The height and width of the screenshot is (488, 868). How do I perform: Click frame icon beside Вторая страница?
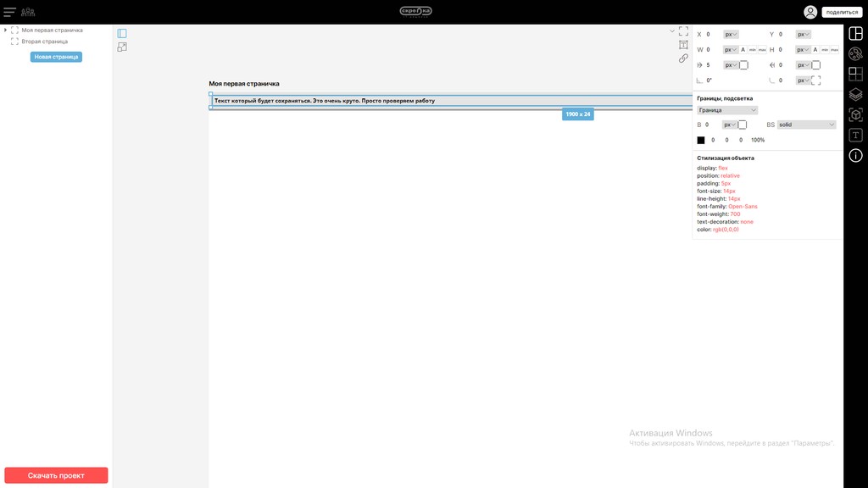coord(15,42)
